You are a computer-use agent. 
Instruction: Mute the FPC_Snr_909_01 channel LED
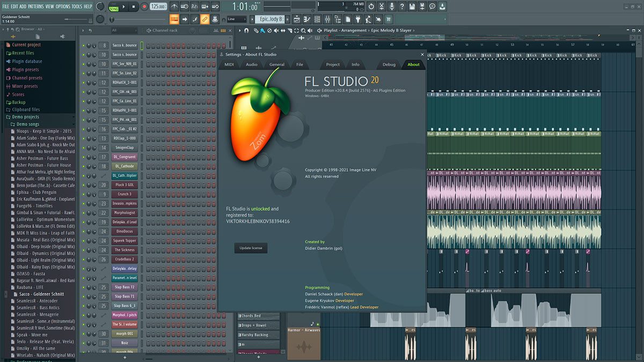(x=83, y=64)
